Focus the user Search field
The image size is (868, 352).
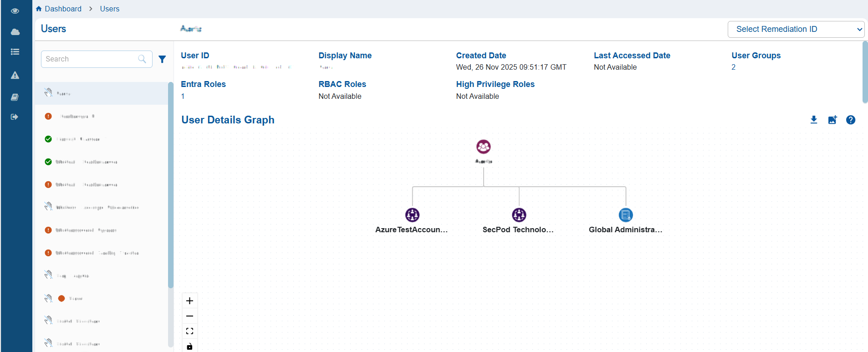coord(91,59)
